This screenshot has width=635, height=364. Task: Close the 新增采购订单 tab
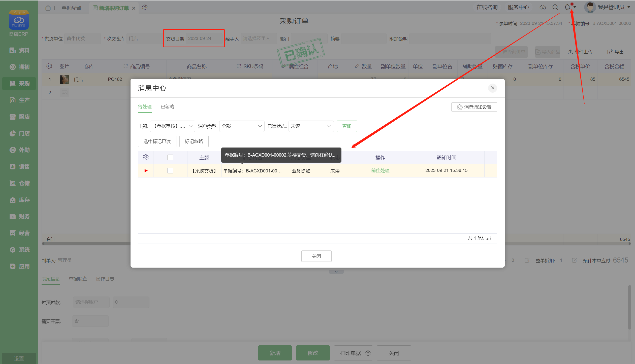pos(134,8)
